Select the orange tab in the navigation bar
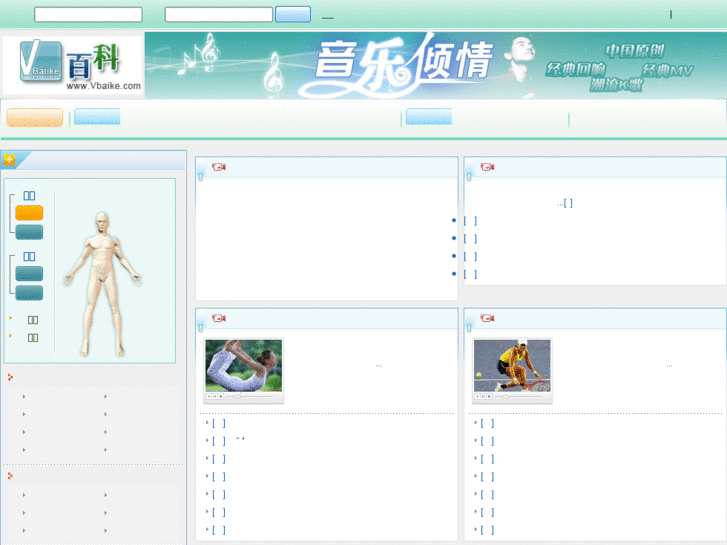 (35, 117)
